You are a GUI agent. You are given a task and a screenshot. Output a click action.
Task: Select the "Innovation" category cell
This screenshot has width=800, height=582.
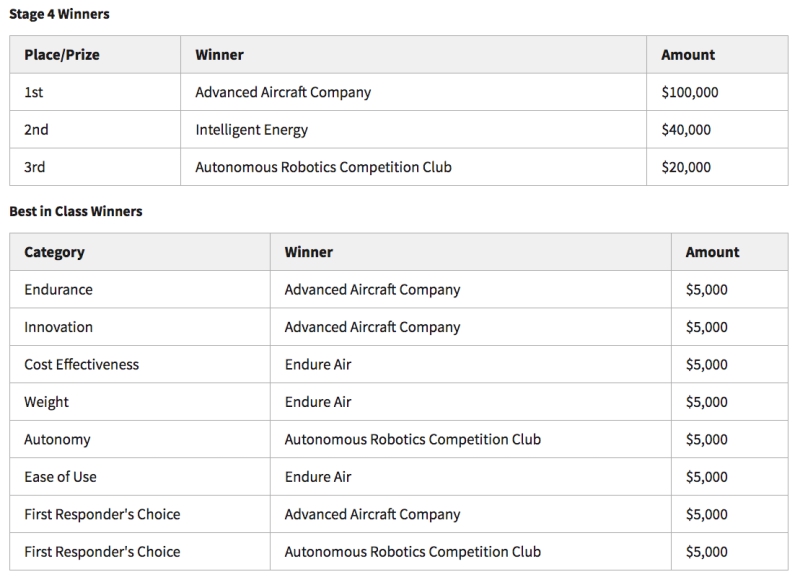click(x=58, y=327)
